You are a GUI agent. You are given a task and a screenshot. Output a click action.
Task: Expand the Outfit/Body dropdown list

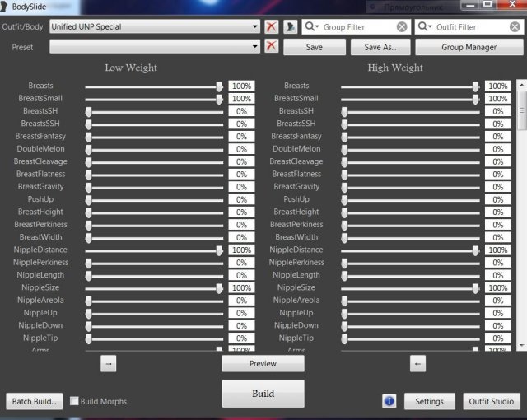point(255,27)
